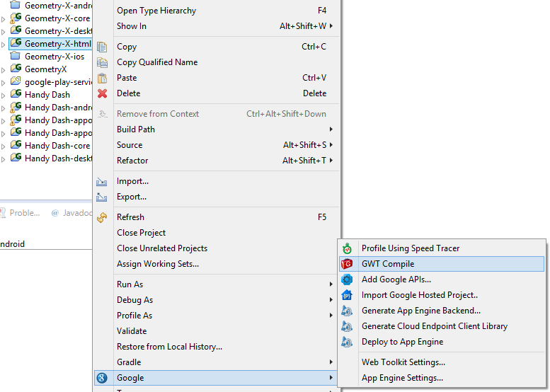Click the Deploy to App Engine icon
The width and height of the screenshot is (550, 392).
pyautogui.click(x=347, y=342)
